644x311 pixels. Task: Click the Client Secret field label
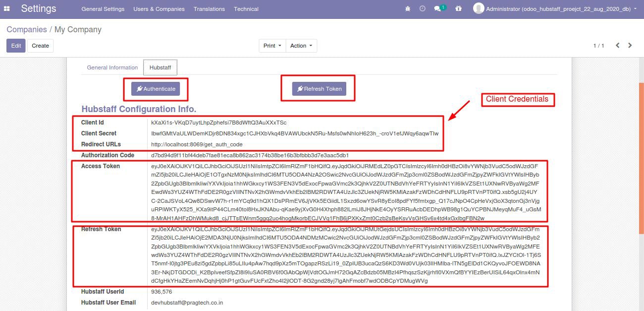point(99,133)
